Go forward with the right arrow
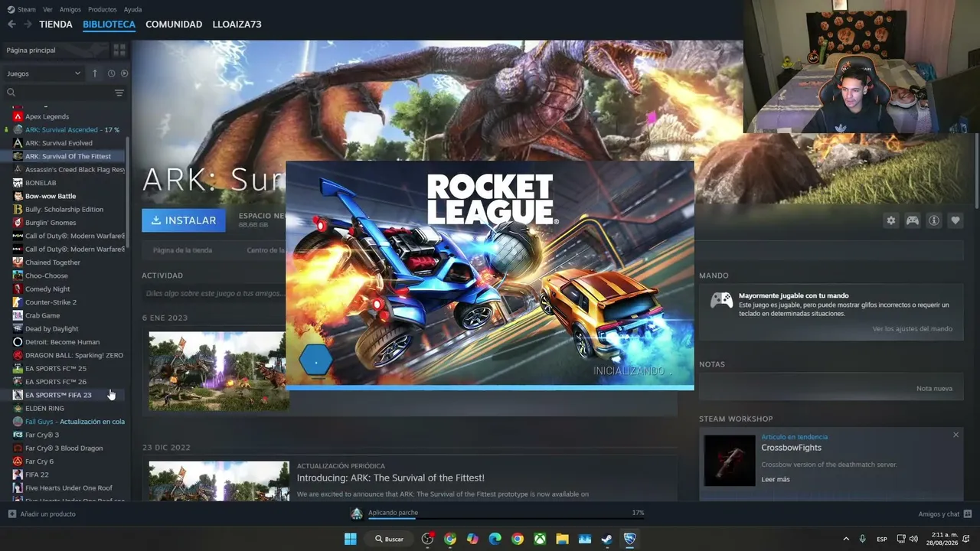 pyautogui.click(x=28, y=24)
